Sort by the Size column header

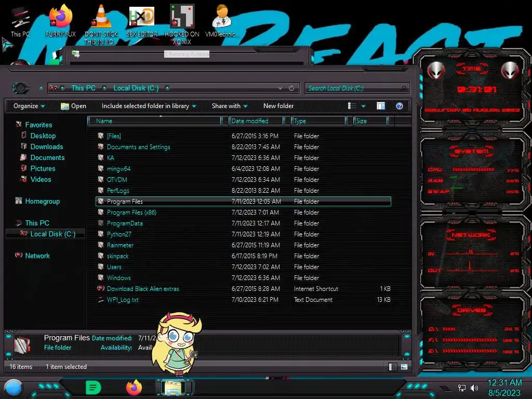pyautogui.click(x=370, y=121)
